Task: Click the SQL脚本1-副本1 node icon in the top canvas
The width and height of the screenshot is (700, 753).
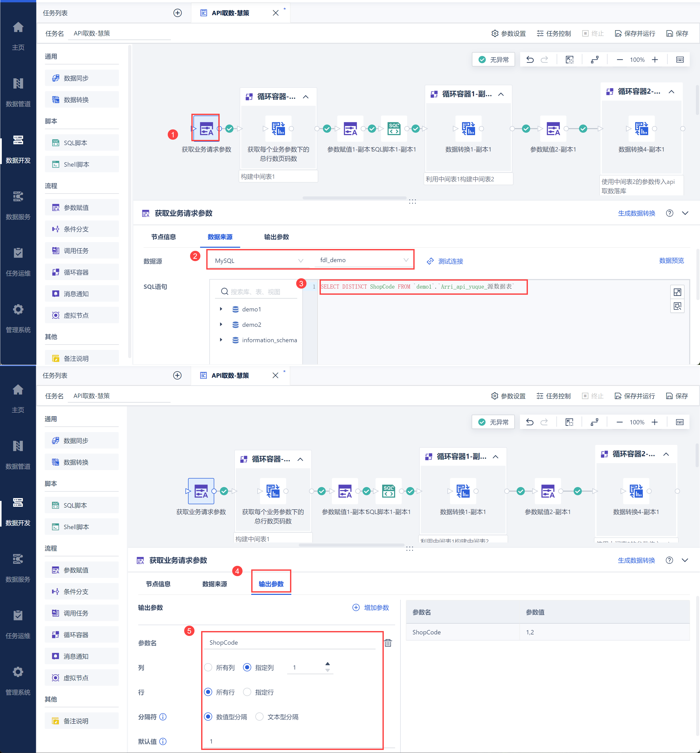Action: point(394,129)
